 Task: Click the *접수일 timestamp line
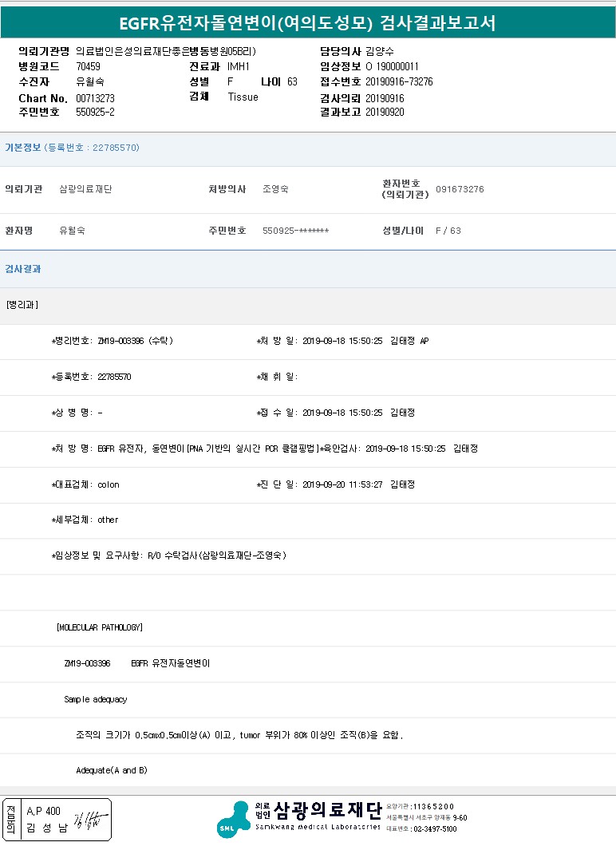pos(336,413)
